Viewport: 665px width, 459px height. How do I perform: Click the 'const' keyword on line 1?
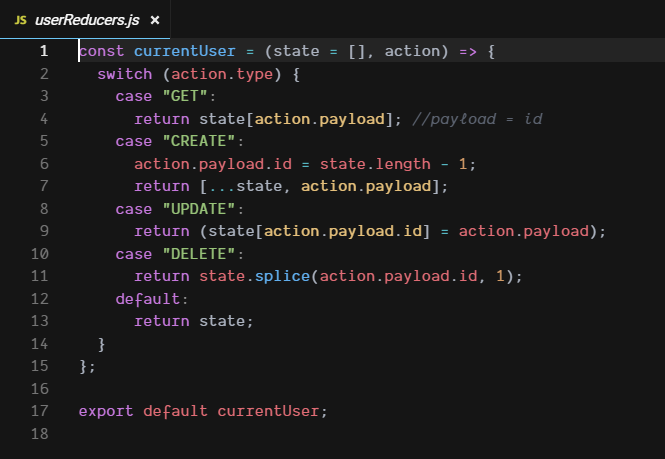102,51
